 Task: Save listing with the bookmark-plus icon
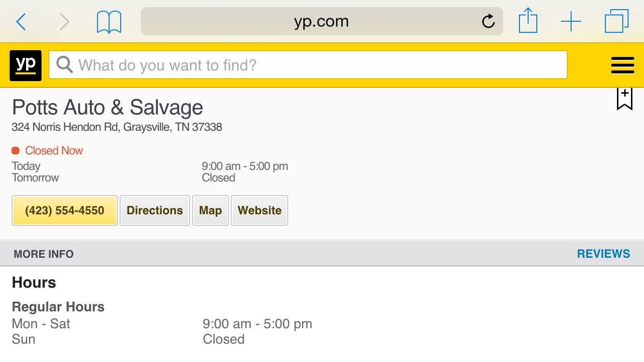point(624,99)
